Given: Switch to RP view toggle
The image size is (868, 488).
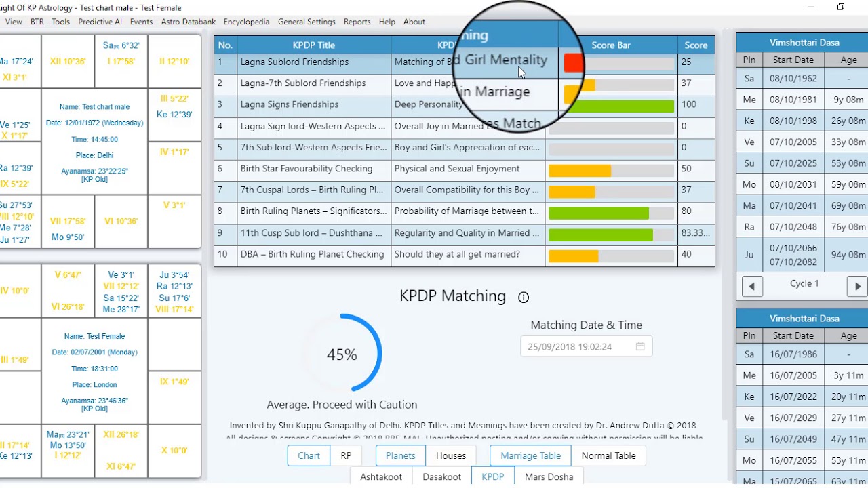Looking at the screenshot, I should click(x=346, y=455).
